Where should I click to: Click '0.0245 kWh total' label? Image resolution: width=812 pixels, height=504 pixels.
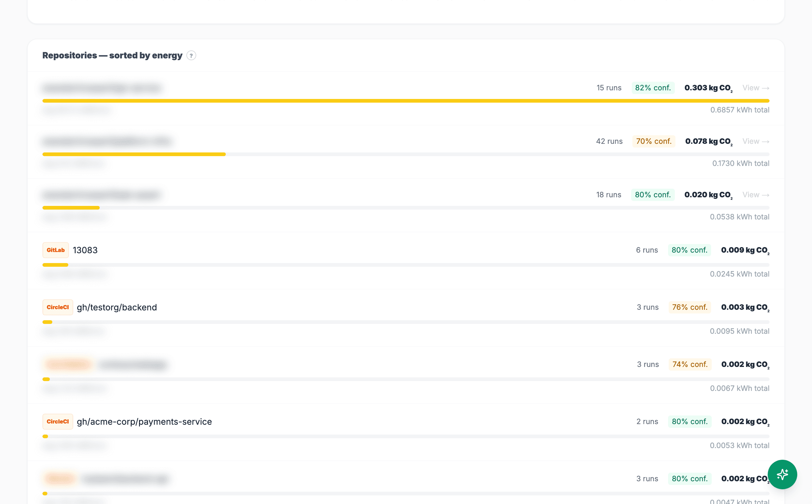tap(740, 274)
